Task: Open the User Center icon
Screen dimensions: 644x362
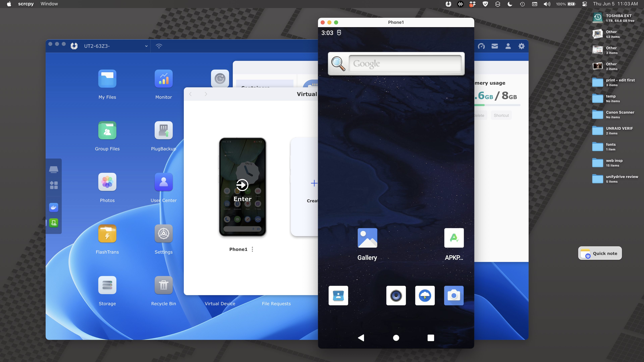Action: (164, 182)
